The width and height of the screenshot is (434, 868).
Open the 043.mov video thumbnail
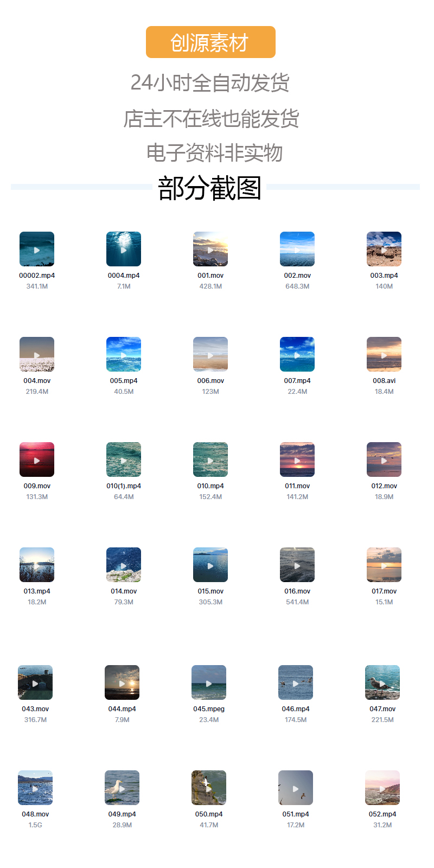(35, 682)
